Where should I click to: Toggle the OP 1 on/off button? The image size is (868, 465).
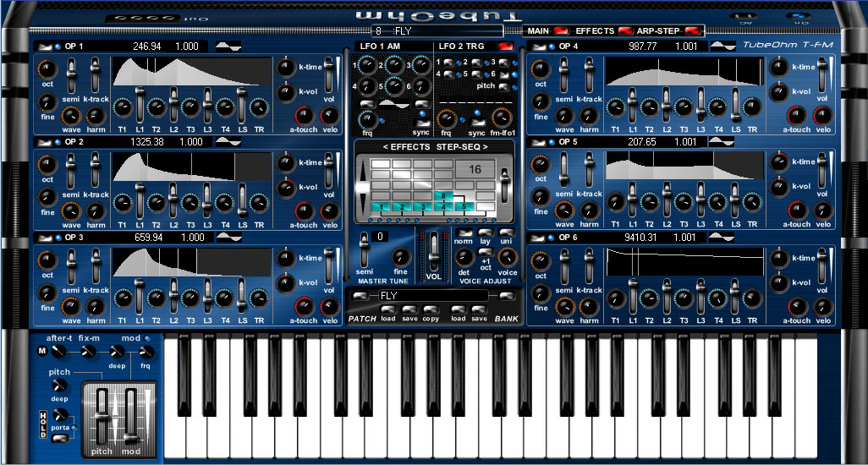44,46
